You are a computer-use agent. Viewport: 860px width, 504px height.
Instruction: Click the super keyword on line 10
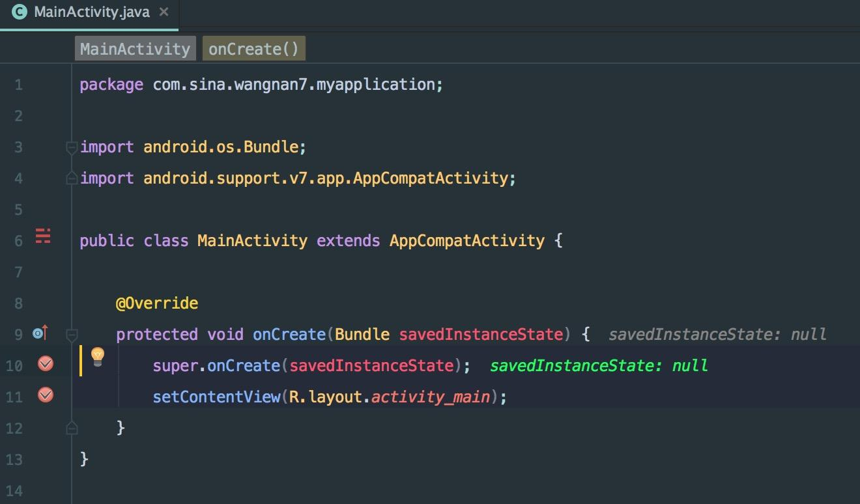175,366
